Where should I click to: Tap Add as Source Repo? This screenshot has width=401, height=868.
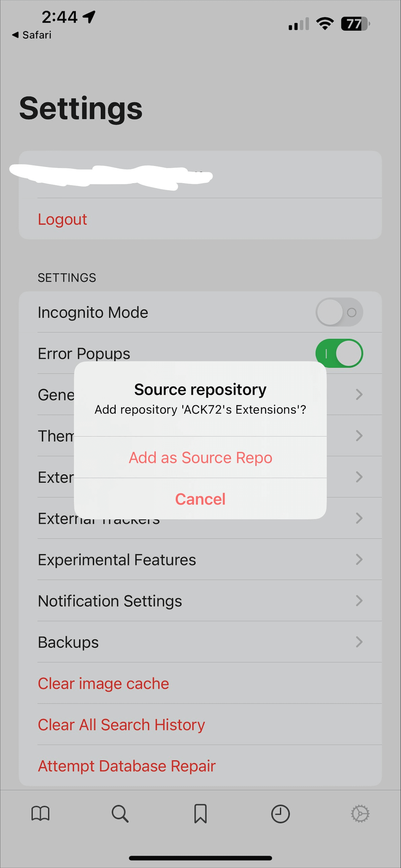click(200, 457)
